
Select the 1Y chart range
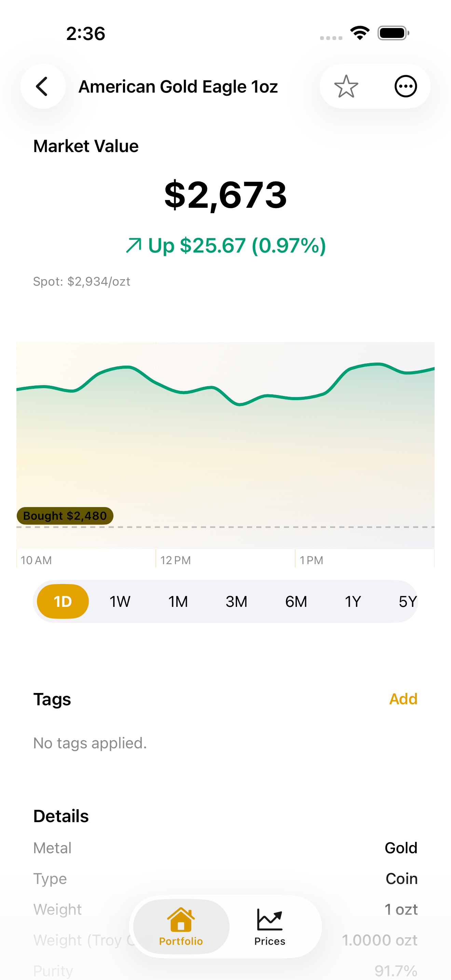pos(353,601)
